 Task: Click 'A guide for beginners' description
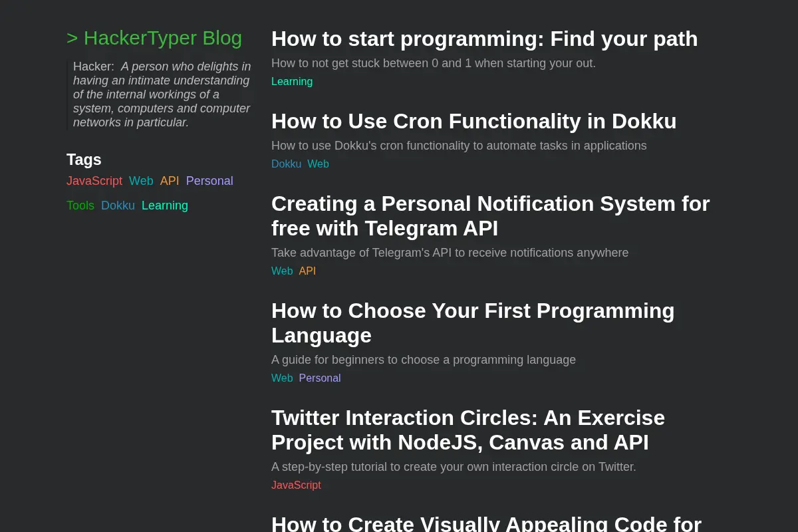[424, 360]
